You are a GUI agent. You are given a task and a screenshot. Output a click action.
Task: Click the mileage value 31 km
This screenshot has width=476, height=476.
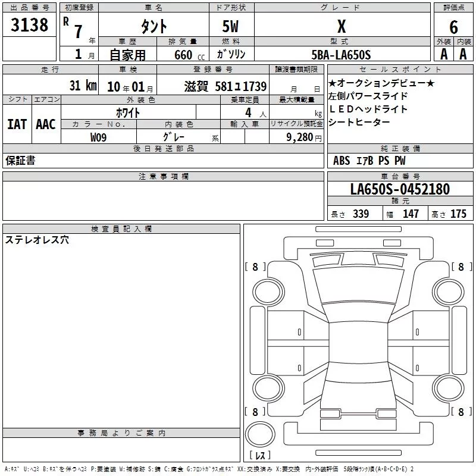click(83, 85)
